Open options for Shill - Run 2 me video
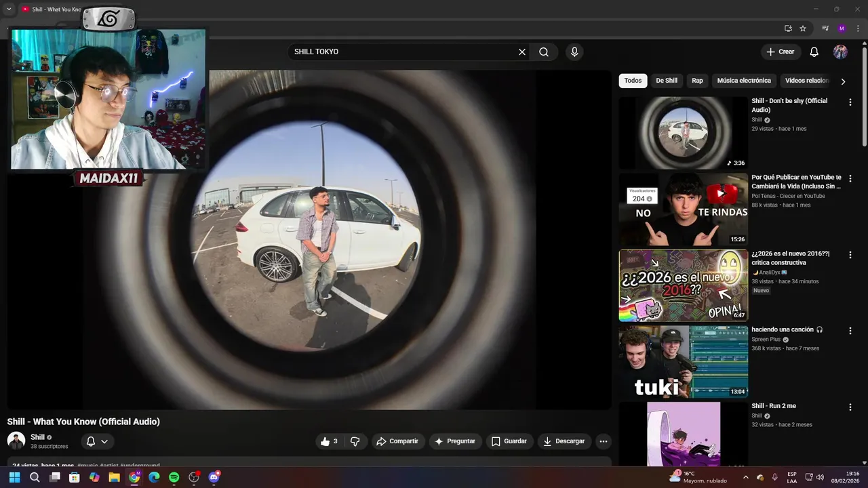This screenshot has height=488, width=868. click(x=850, y=407)
